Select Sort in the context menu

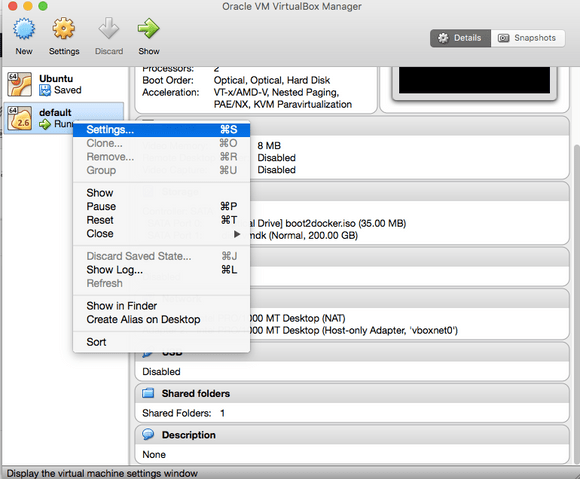(161, 342)
